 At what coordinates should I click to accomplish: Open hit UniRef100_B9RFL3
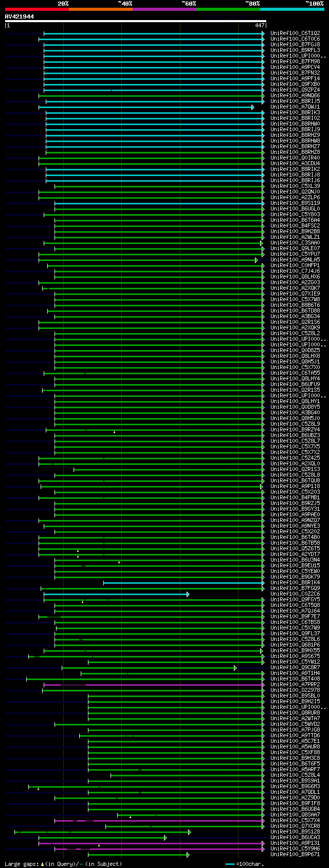(x=295, y=50)
